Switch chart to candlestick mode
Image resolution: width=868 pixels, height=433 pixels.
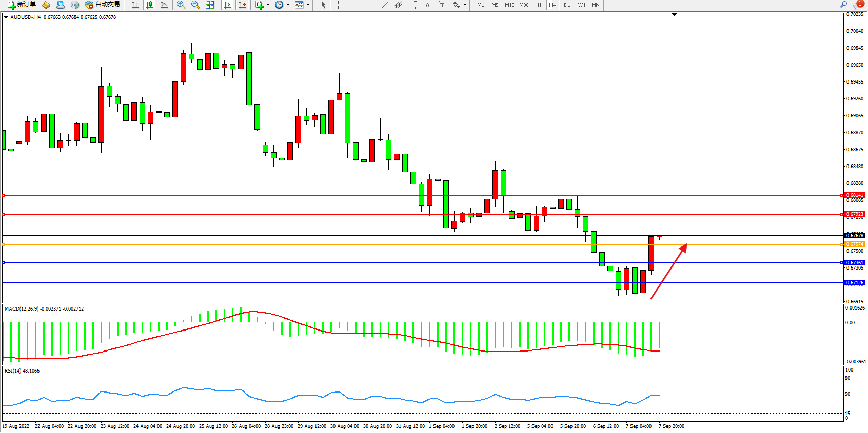(150, 5)
